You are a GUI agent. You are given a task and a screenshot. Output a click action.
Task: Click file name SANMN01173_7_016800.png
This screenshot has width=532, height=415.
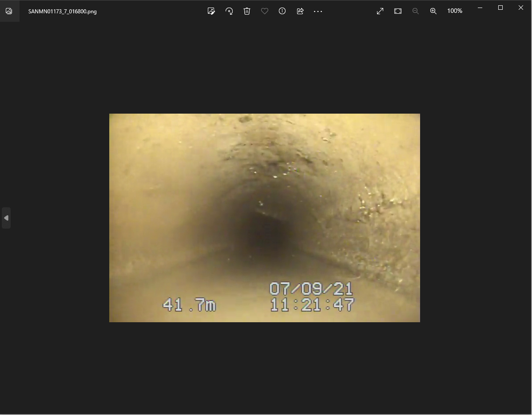click(x=63, y=12)
